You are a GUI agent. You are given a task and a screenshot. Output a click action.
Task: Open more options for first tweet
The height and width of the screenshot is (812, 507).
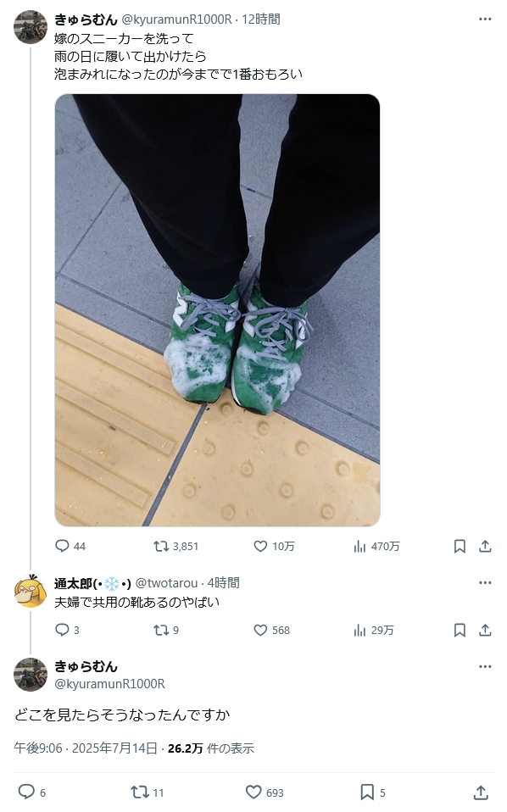point(485,19)
